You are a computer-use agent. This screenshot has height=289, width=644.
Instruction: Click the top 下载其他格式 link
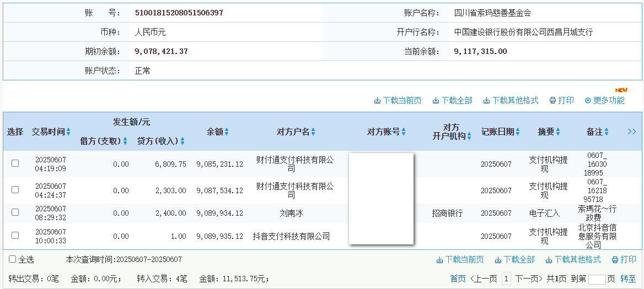[x=511, y=100]
